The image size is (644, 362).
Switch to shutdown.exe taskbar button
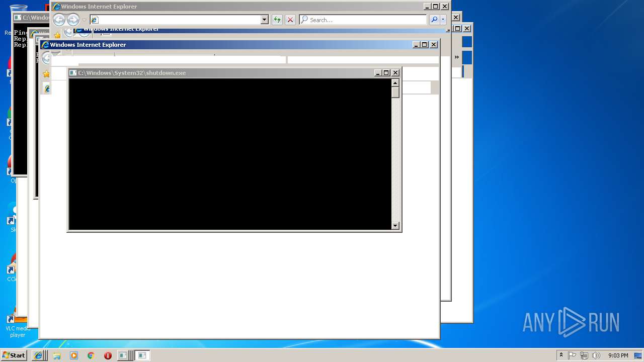point(143,355)
